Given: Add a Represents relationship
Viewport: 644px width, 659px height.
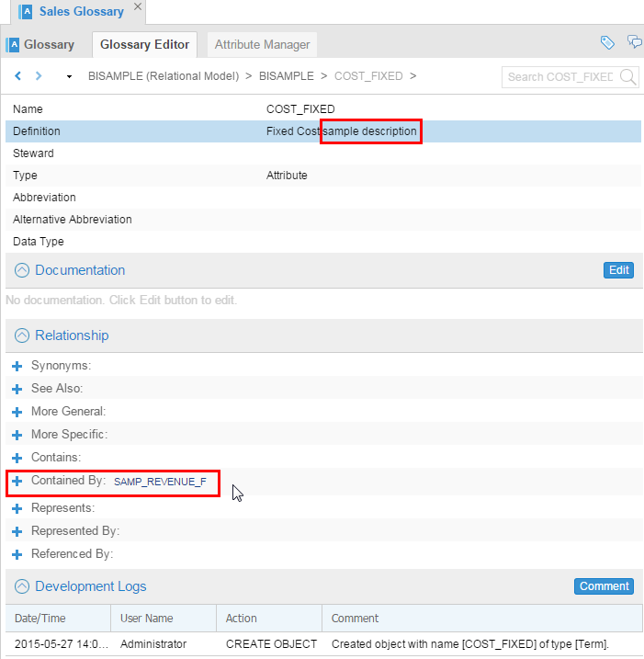Looking at the screenshot, I should (x=17, y=508).
